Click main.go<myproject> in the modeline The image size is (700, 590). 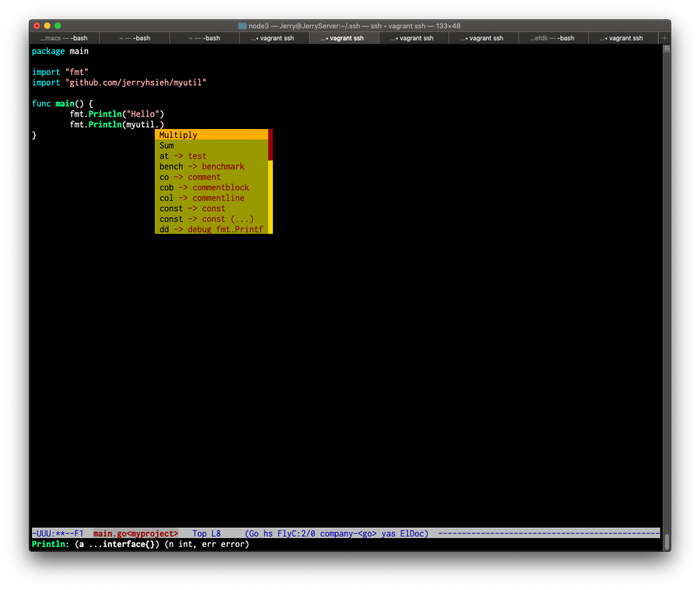135,533
